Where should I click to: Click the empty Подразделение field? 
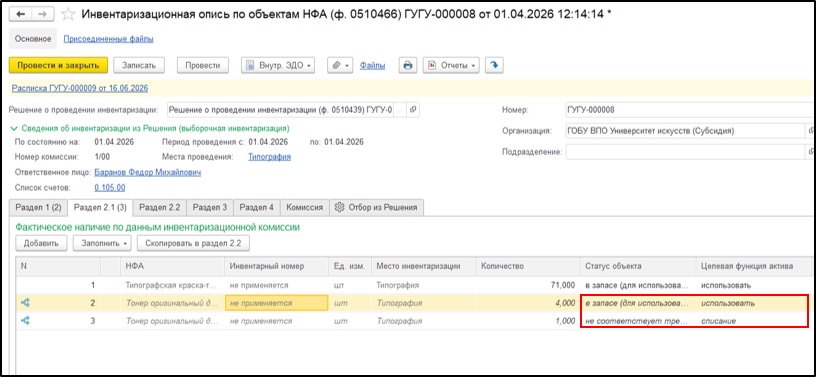[x=685, y=152]
